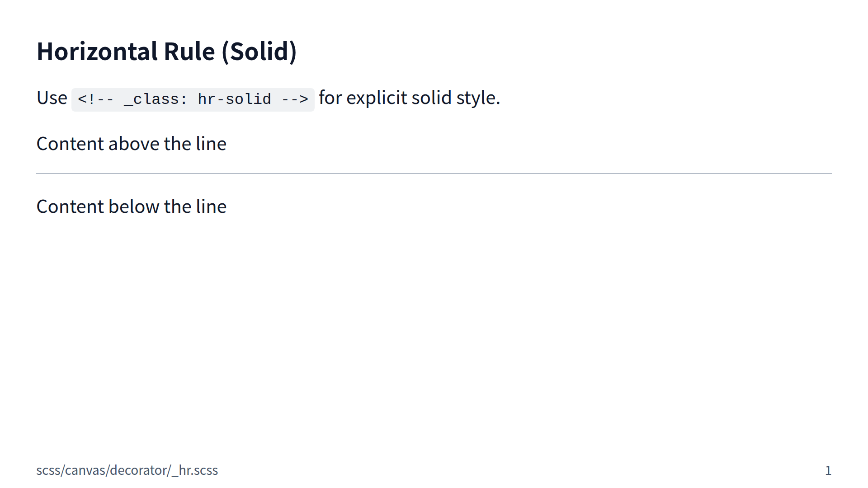
Task: Click '_hr.scss' at the end of the footer
Action: pos(195,470)
